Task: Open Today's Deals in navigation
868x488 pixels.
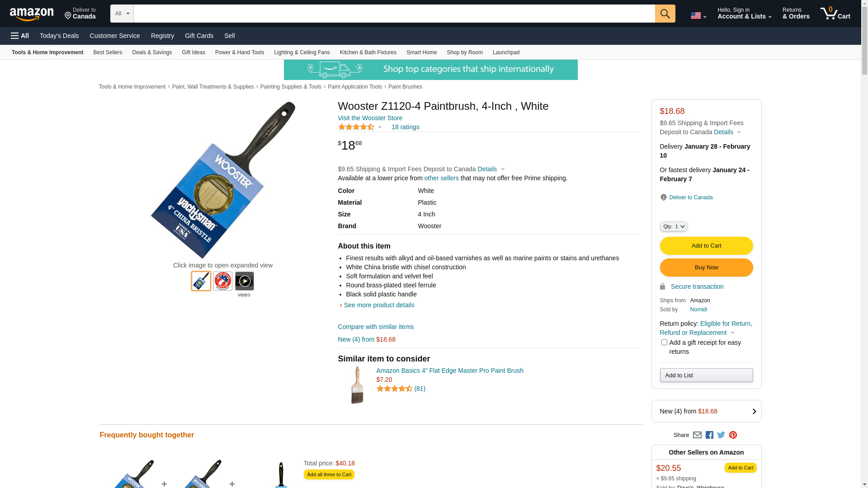Action: click(x=59, y=36)
